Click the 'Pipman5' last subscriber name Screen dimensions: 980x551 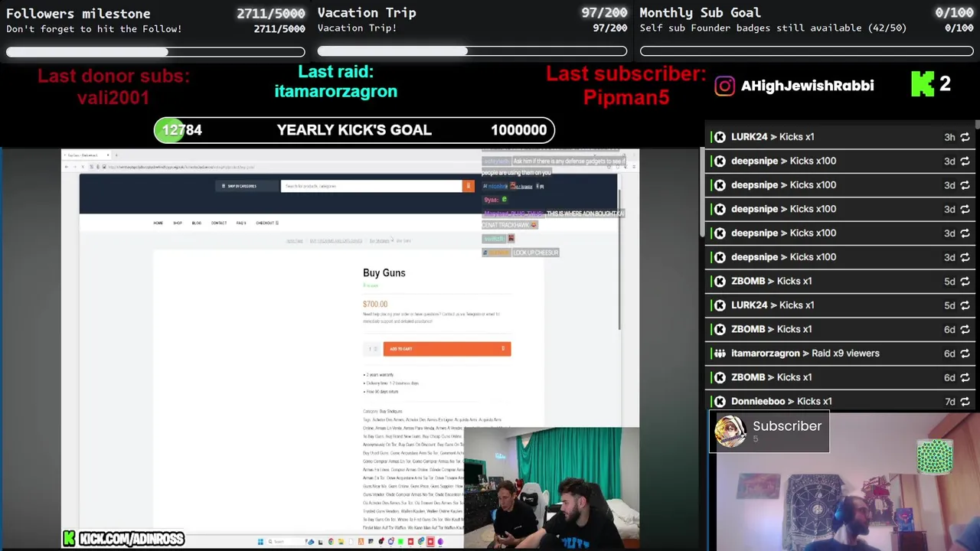pyautogui.click(x=626, y=98)
